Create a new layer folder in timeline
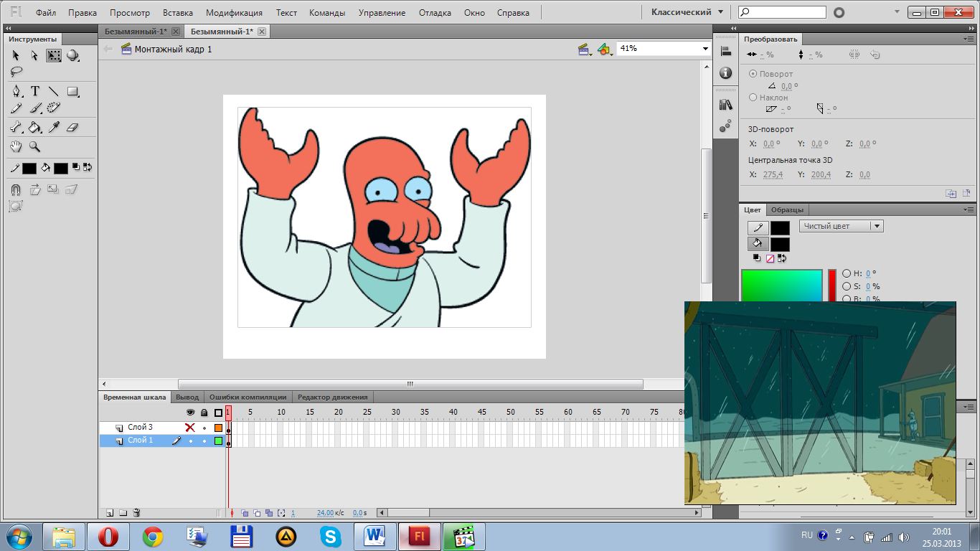Image resolution: width=980 pixels, height=551 pixels. pos(123,513)
